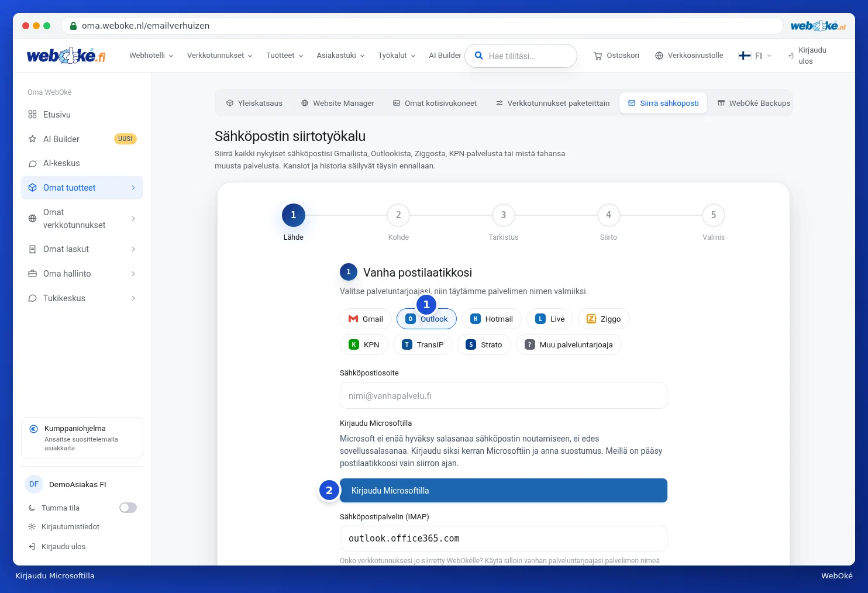Open AI-keskus in sidebar

82,163
